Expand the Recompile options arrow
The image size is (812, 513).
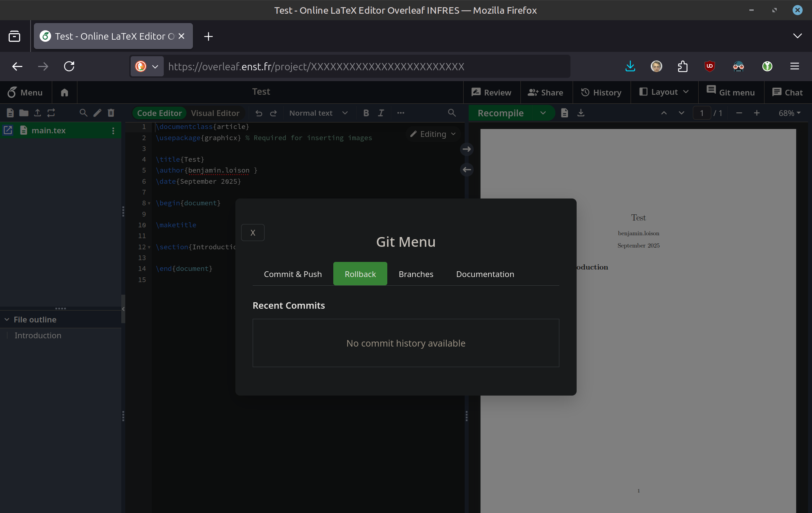click(x=543, y=113)
